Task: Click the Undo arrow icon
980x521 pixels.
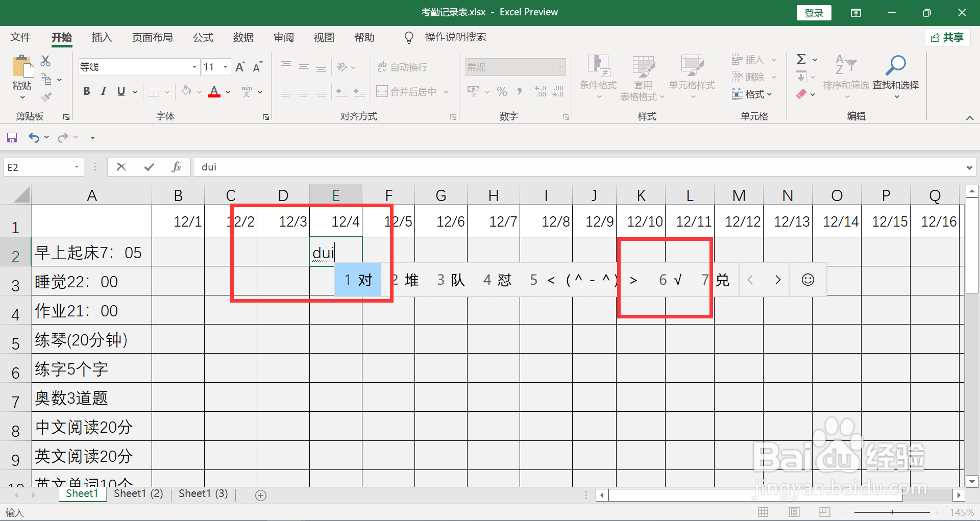Action: [x=34, y=137]
